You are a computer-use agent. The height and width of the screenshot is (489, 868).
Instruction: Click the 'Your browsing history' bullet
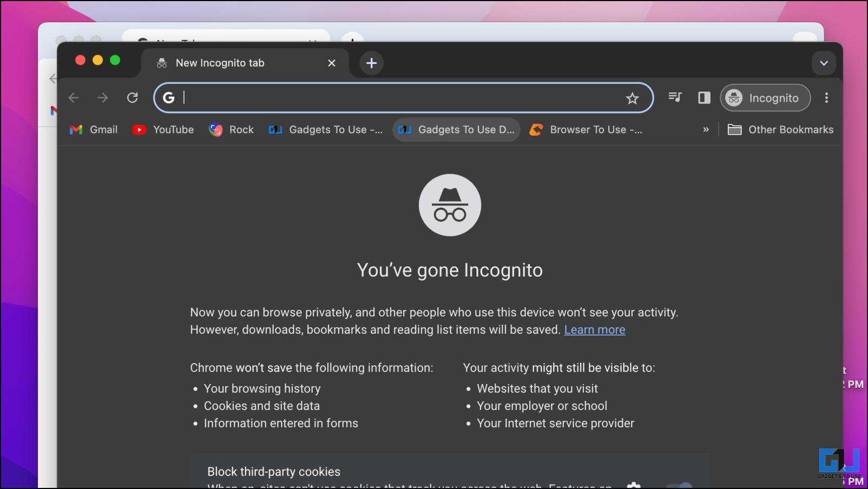(262, 389)
